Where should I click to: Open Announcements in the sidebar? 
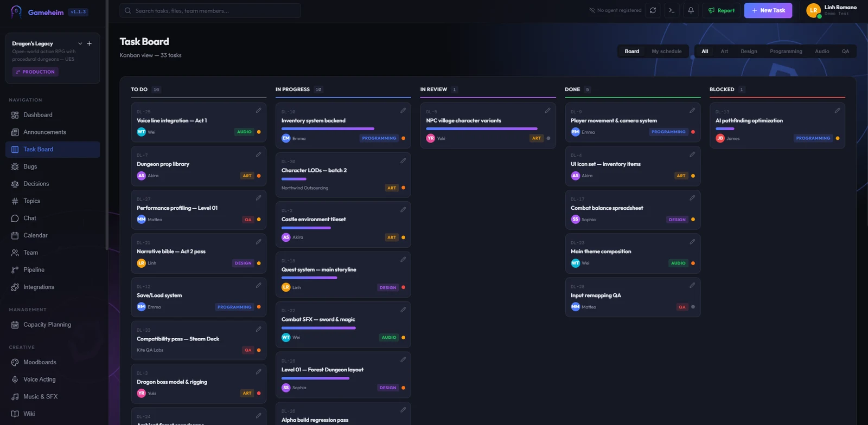coord(53,132)
